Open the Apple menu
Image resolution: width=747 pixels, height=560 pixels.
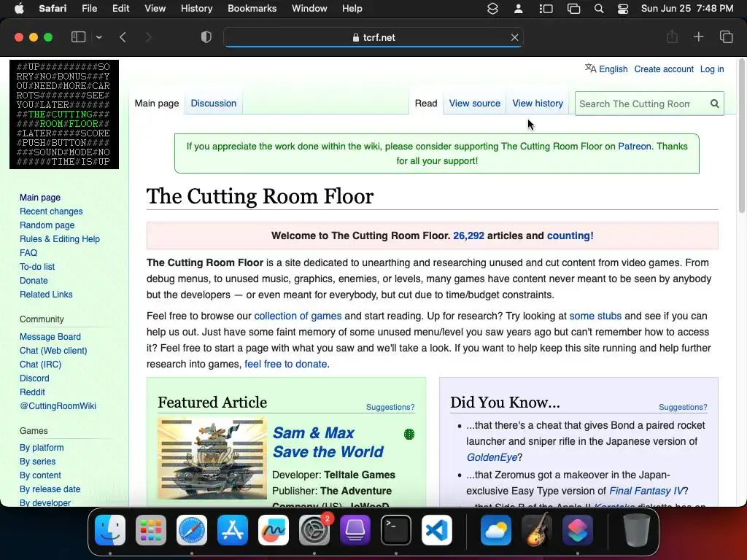[19, 9]
